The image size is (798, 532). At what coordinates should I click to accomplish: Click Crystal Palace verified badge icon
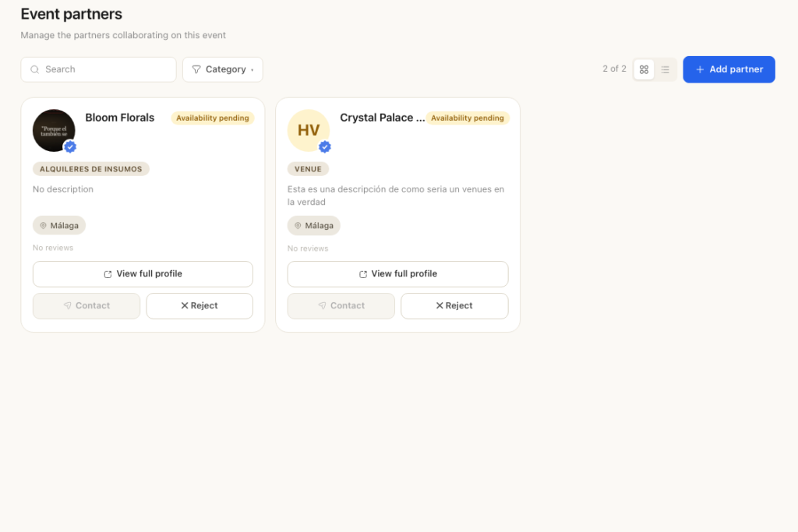click(325, 147)
